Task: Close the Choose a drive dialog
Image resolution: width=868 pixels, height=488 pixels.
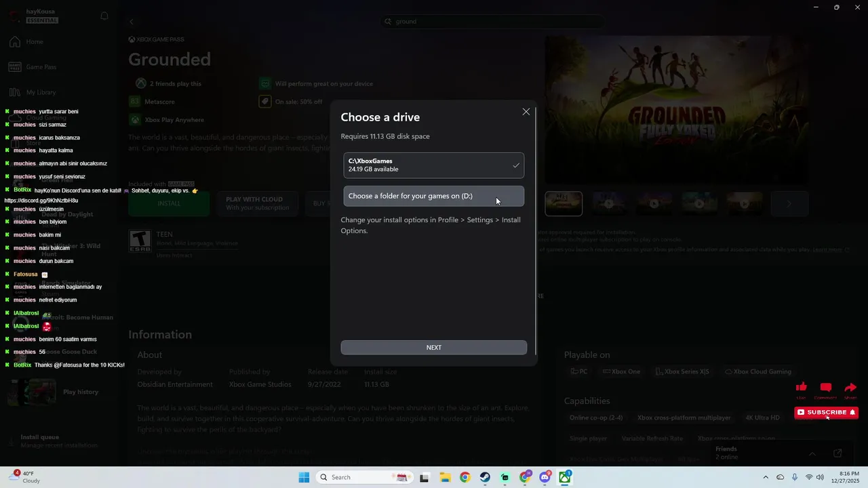Action: (x=526, y=112)
